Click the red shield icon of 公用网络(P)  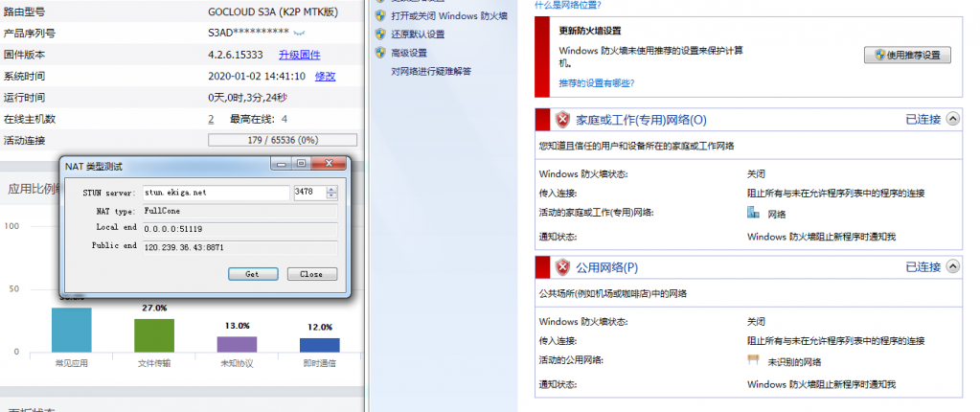pos(563,267)
